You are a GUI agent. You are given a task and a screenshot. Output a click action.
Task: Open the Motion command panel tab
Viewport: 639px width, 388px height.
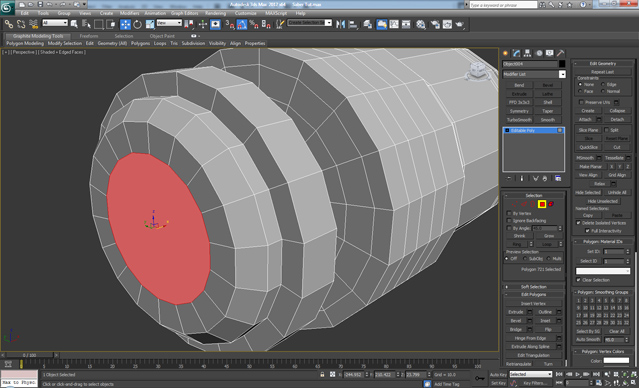(539, 53)
